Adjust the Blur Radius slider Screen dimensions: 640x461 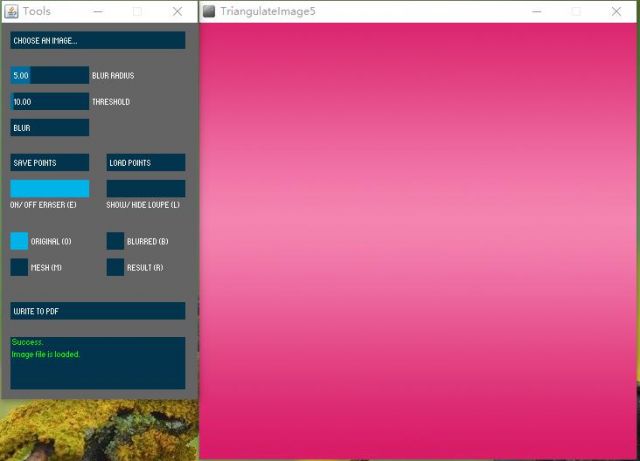click(49, 75)
